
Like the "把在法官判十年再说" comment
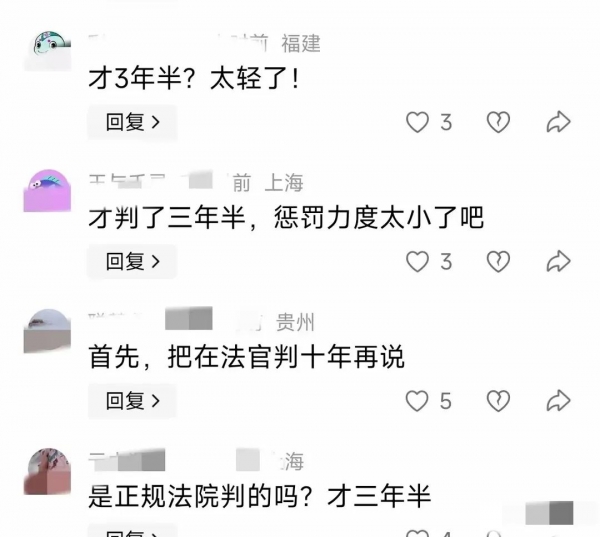pos(417,401)
